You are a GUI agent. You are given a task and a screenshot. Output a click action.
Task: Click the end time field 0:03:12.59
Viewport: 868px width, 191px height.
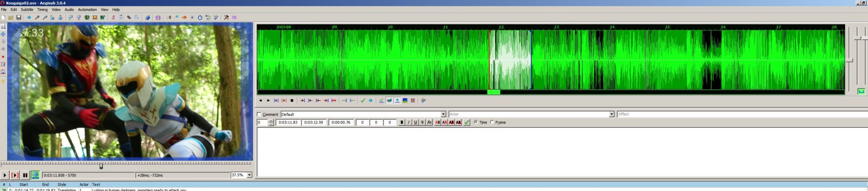click(x=314, y=122)
